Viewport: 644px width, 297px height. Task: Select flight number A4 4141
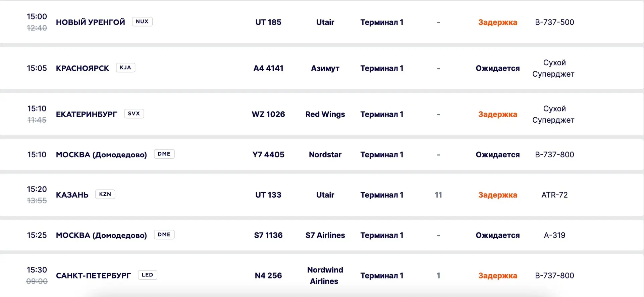(268, 68)
